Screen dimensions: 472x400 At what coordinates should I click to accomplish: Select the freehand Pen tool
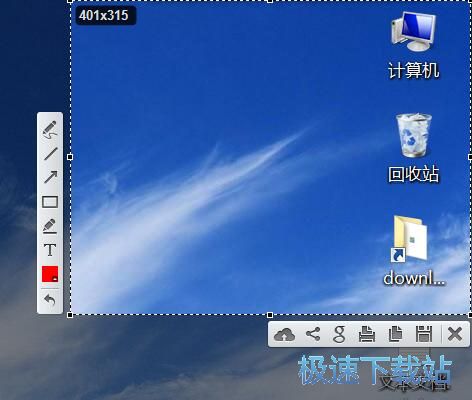coord(50,130)
